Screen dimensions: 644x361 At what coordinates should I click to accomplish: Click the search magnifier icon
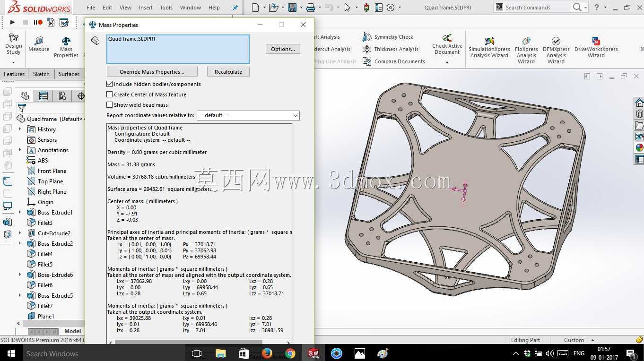pos(577,7)
